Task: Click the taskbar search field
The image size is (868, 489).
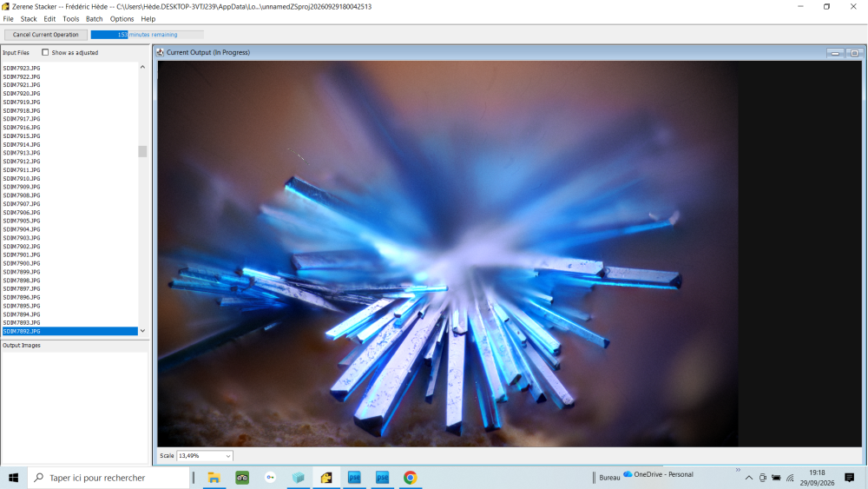Action: point(108,478)
